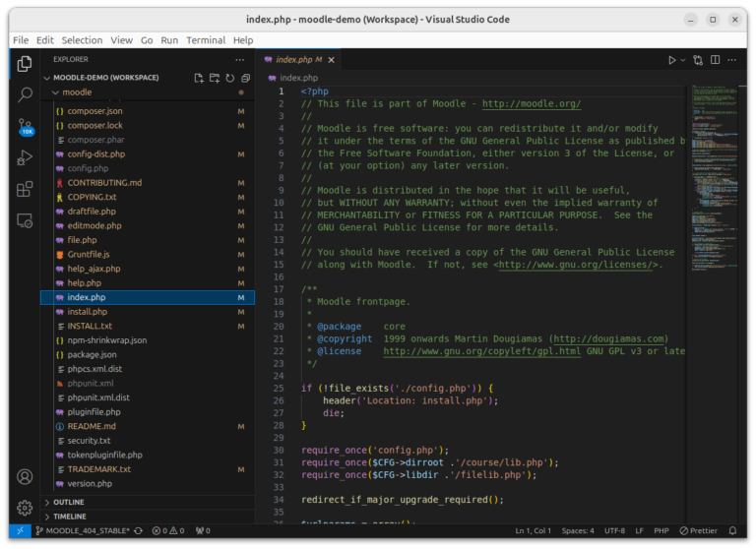Click the New Folder icon in Explorer

point(215,78)
